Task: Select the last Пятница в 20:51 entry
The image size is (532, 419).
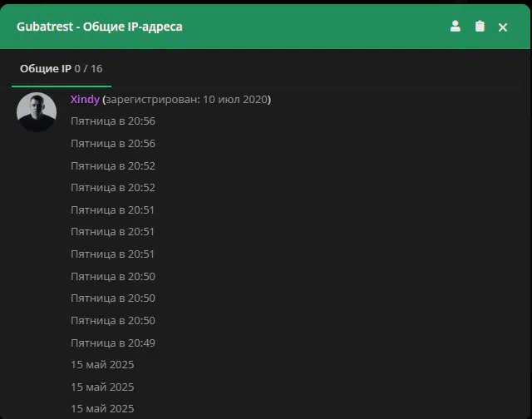Action: click(x=112, y=254)
